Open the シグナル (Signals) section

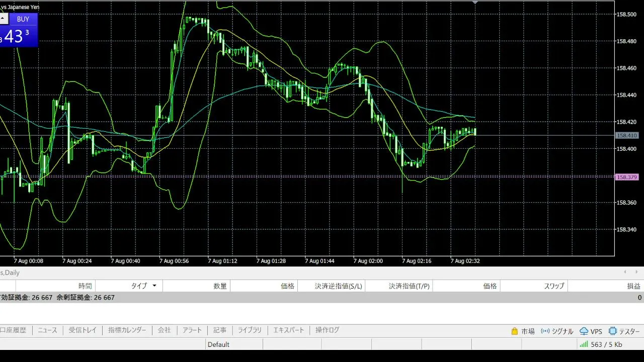(557, 331)
